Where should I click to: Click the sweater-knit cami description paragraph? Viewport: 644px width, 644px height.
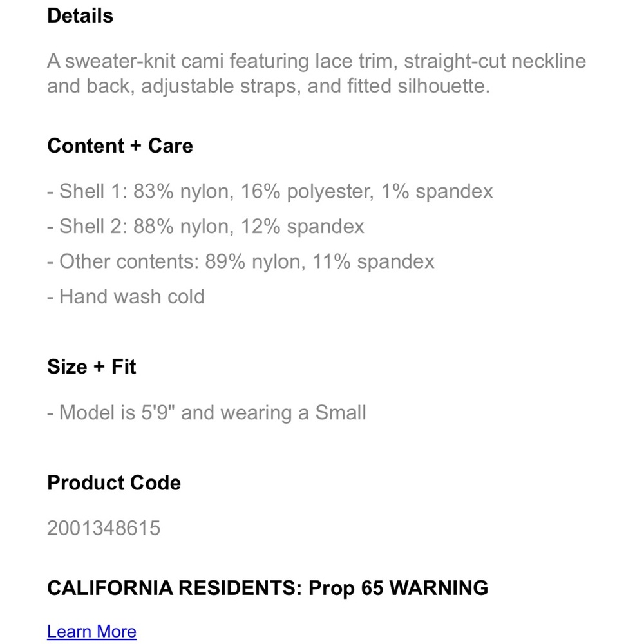(x=316, y=73)
